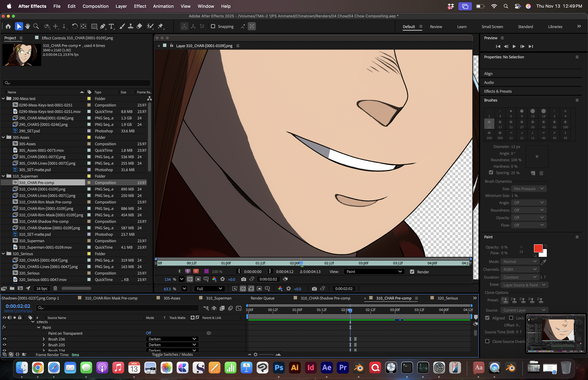Take snapshot with camera icon in Layer viewer
588x380 pixels.
point(243,279)
